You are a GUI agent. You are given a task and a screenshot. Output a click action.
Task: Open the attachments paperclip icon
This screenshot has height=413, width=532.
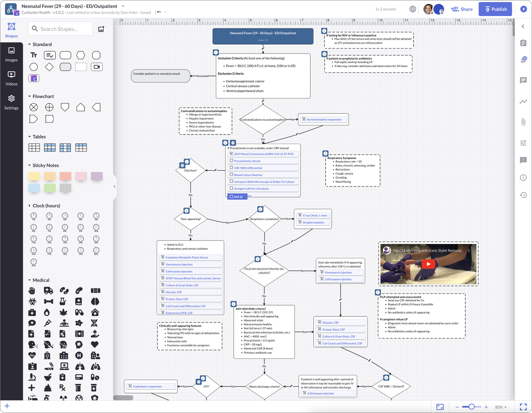(523, 122)
